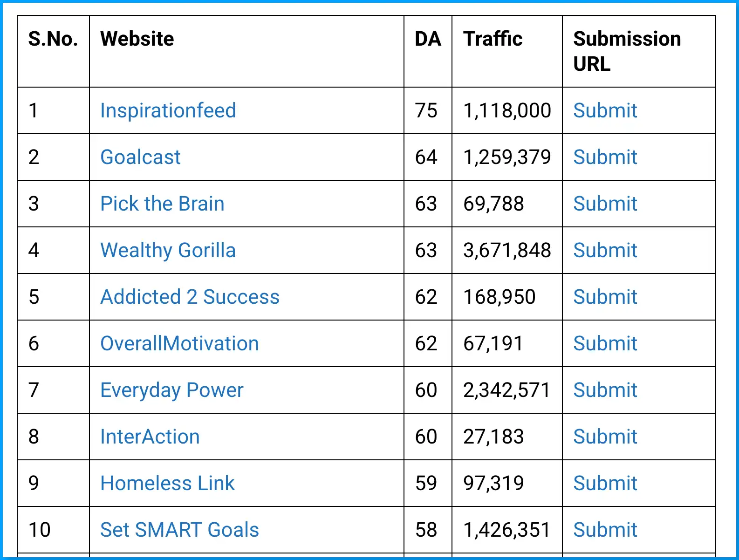Image resolution: width=739 pixels, height=560 pixels.
Task: Open the InterAction website link
Action: (x=150, y=437)
